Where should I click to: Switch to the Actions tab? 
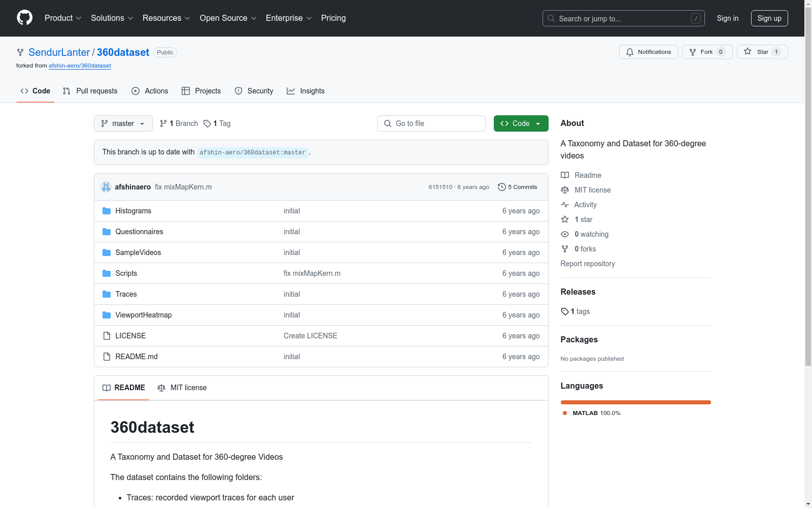[150, 91]
